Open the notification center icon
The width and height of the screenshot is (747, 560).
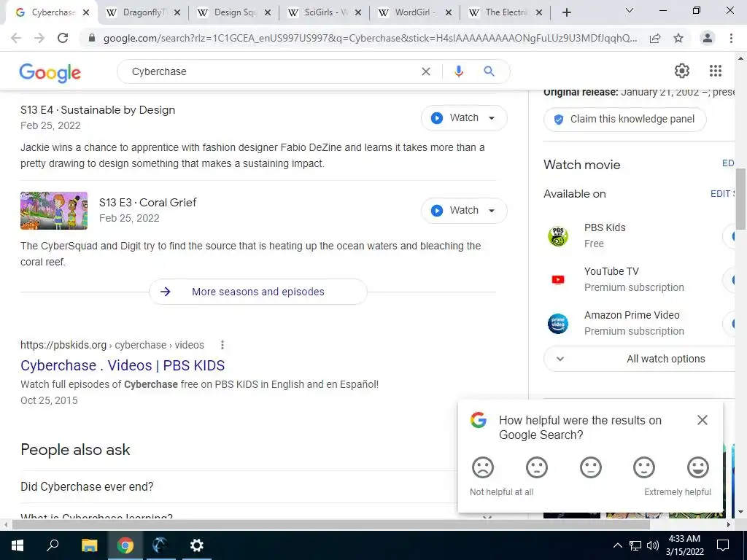click(x=723, y=545)
